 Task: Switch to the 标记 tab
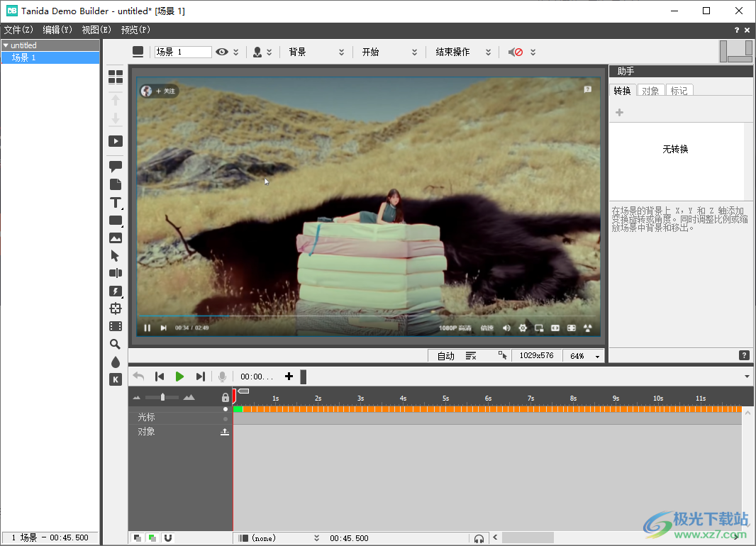pyautogui.click(x=679, y=91)
